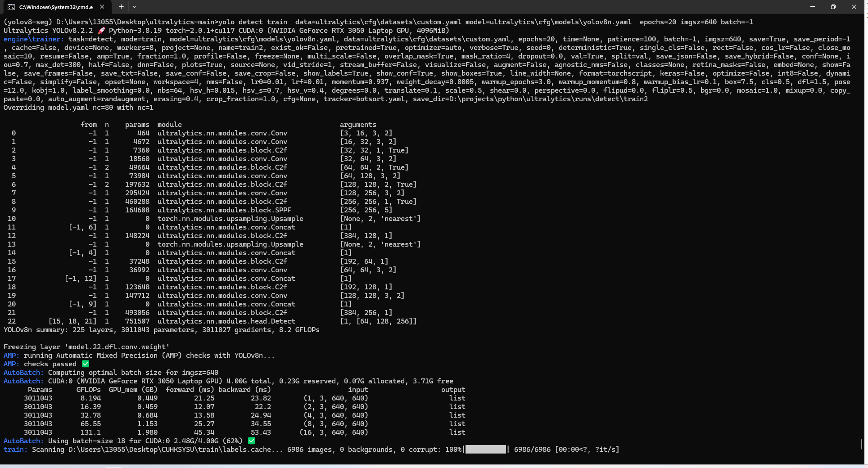Image resolution: width=868 pixels, height=468 pixels.
Task: Click the cmd.exe tab icon
Action: [11, 7]
